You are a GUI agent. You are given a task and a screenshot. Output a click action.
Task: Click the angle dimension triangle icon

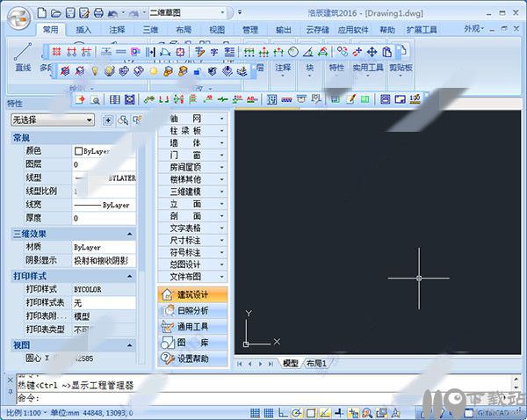pos(308,52)
